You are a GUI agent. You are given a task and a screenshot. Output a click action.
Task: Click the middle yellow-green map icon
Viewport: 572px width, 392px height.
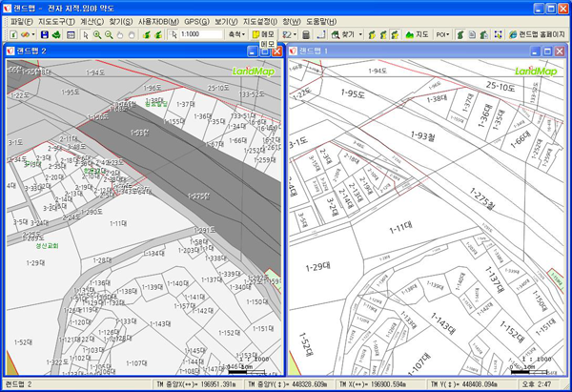[x=383, y=34]
